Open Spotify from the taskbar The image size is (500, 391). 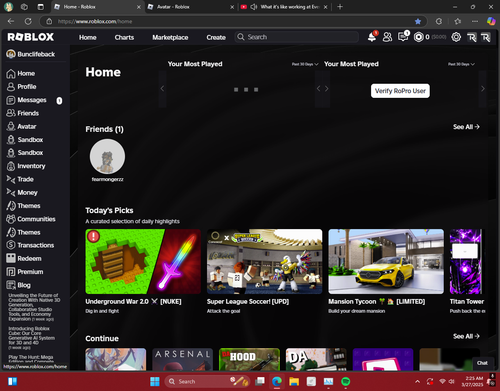click(x=346, y=381)
